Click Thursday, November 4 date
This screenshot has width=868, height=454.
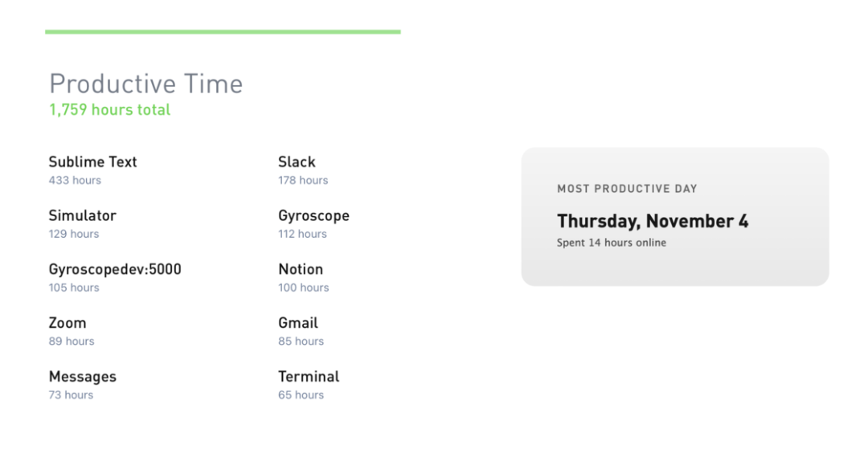click(653, 221)
